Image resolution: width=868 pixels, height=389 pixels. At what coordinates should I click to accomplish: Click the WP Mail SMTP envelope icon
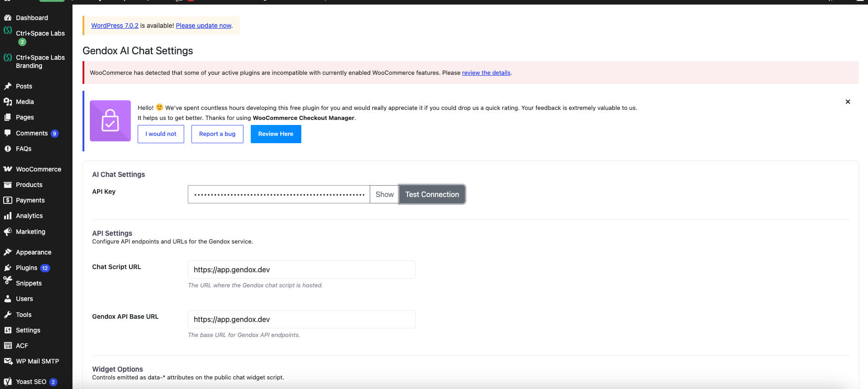(8, 361)
